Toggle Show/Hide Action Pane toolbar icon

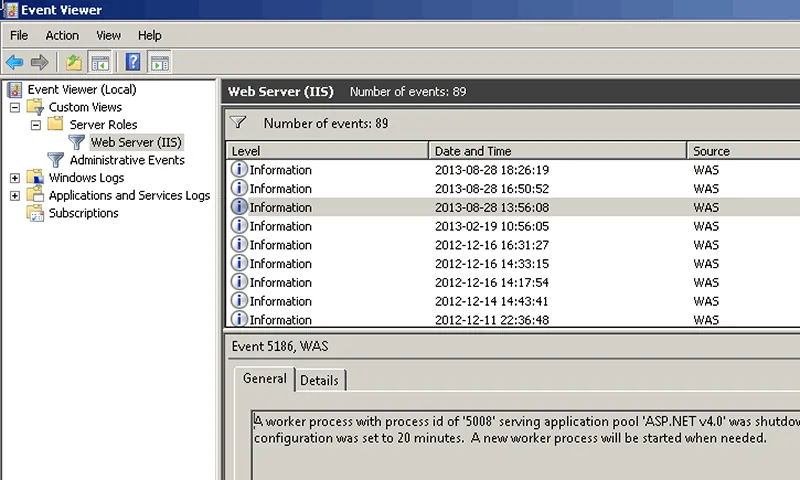click(x=160, y=62)
